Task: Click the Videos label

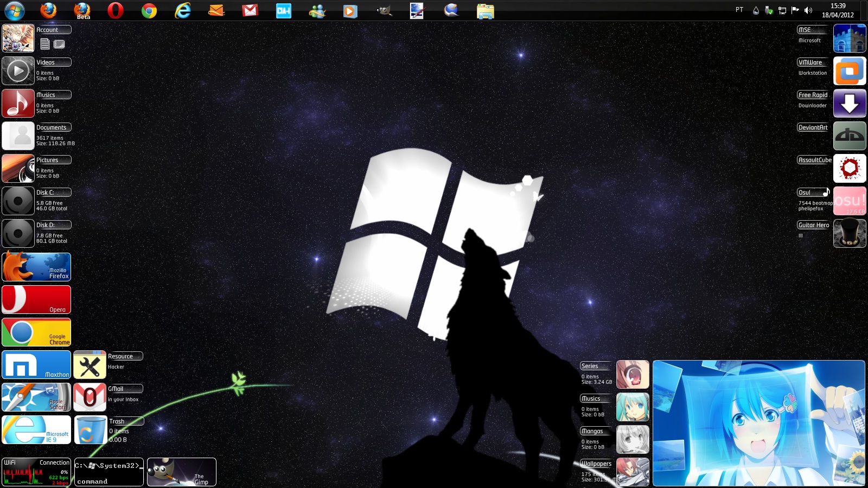Action: 46,62
